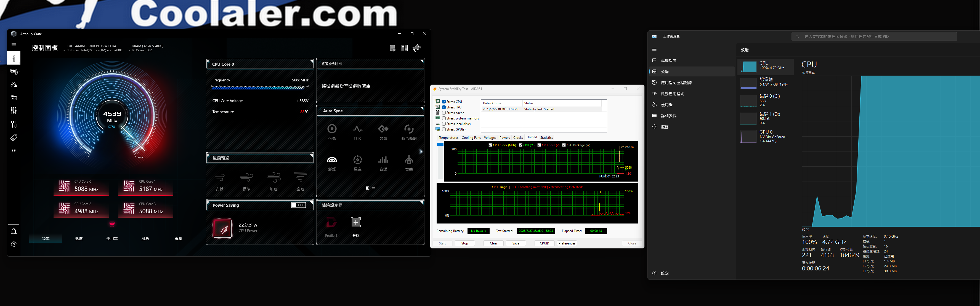Image resolution: width=980 pixels, height=306 pixels.
Task: Expand the 情境設定檔 panel corner arrow
Action: 421,202
